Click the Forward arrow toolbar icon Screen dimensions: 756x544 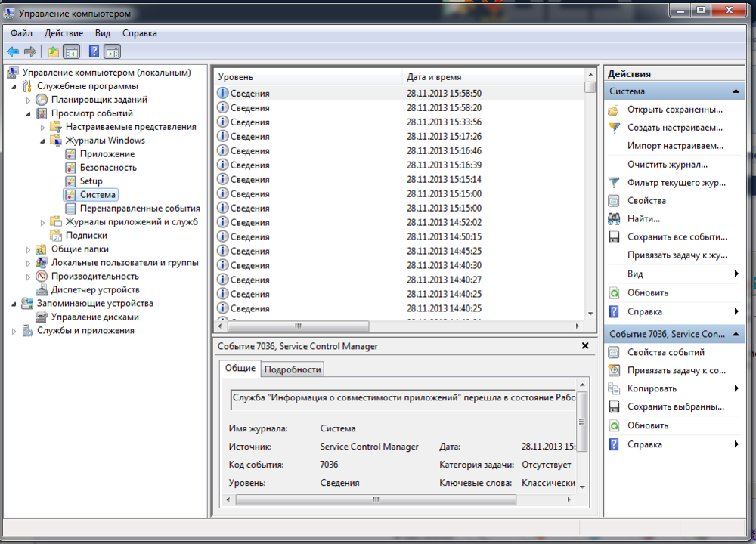click(x=30, y=51)
